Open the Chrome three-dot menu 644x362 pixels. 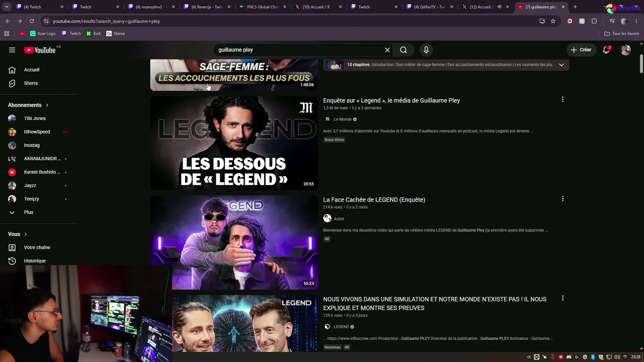636,21
